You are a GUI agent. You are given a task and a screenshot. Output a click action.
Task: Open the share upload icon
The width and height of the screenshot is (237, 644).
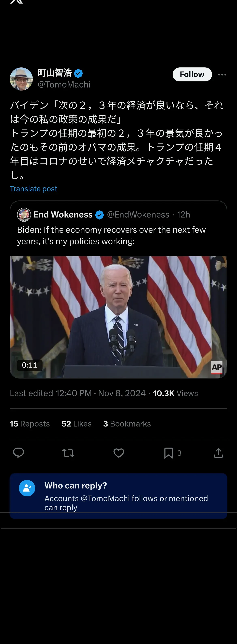(x=218, y=453)
